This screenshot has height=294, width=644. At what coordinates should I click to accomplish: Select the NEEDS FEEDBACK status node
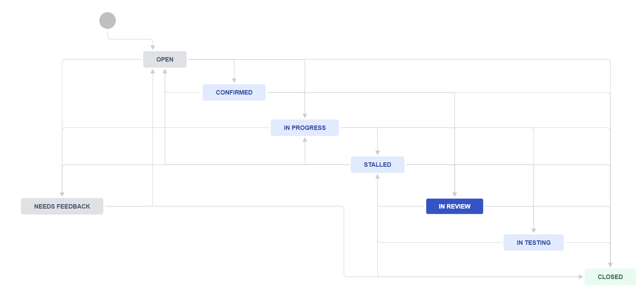click(62, 206)
